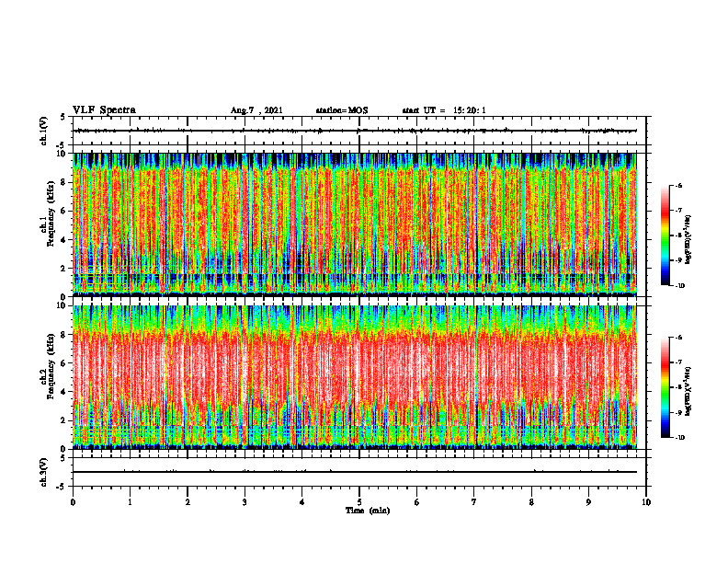Click time axis tick label "10"
The image size is (728, 563).
(x=646, y=502)
